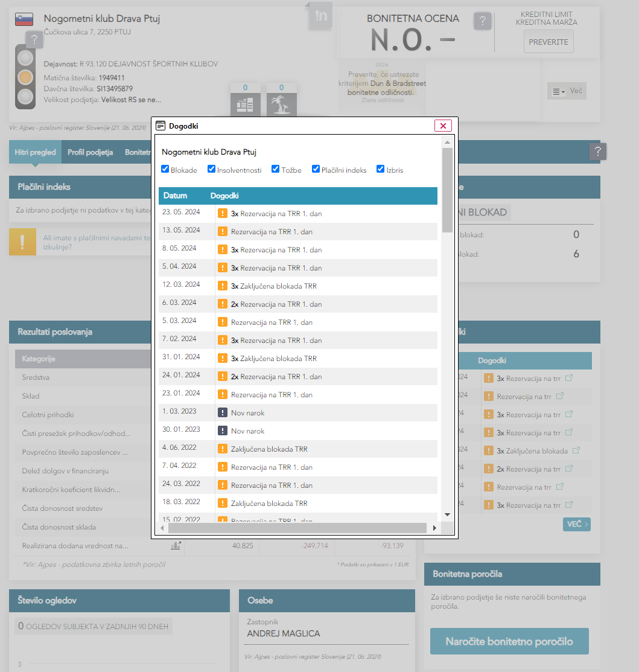Click help icon beside Bonitetna ocena
639x672 pixels.
pos(482,22)
